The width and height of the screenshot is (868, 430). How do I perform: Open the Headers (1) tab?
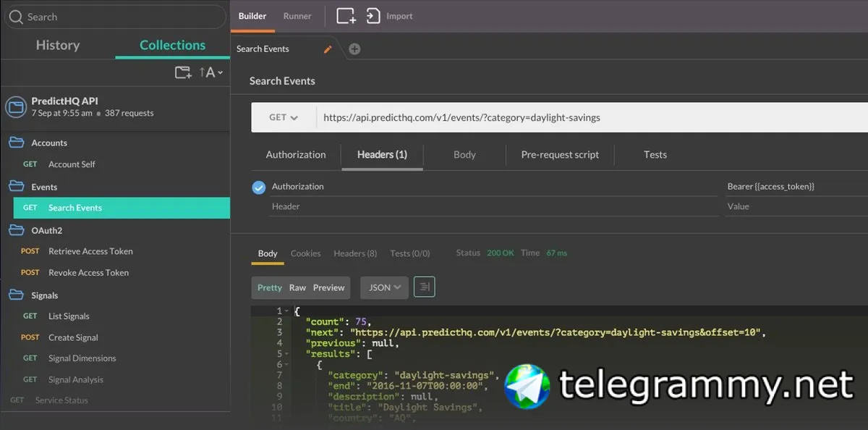pos(382,155)
